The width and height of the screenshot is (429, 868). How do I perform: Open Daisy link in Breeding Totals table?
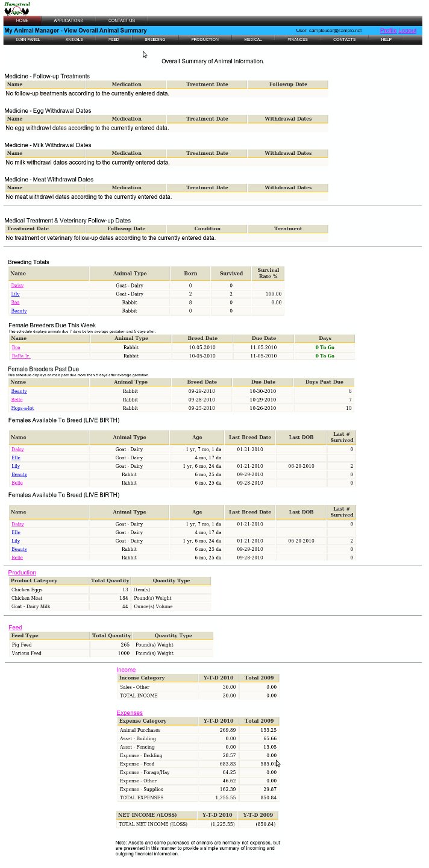point(17,285)
